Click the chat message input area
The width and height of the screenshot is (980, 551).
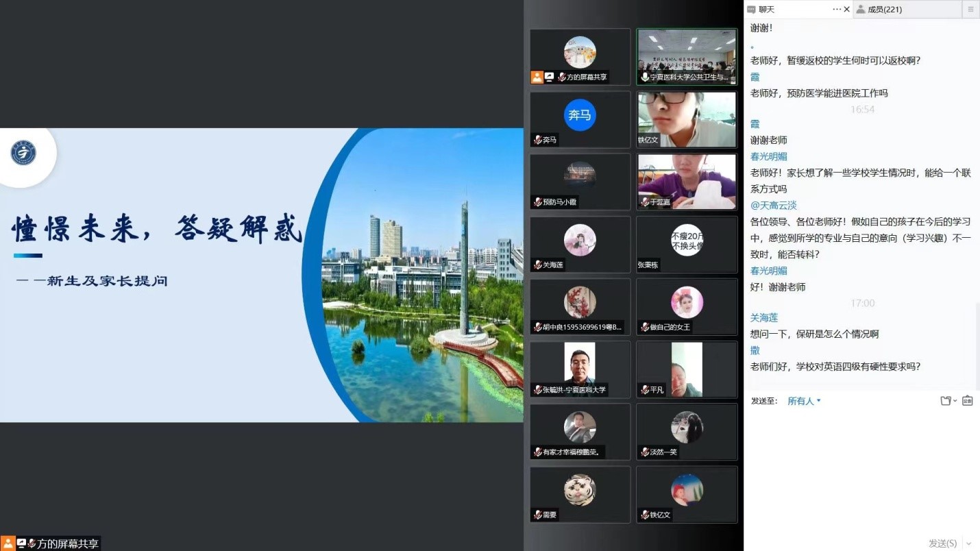pos(861,466)
